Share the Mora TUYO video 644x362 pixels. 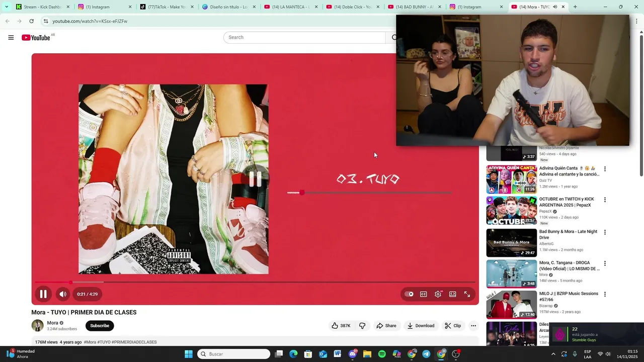386,326
